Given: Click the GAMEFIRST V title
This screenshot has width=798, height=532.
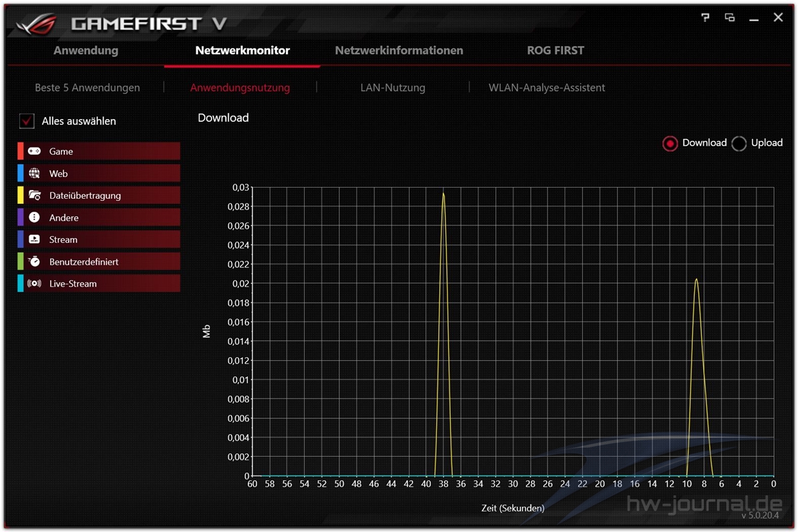Looking at the screenshot, I should coord(149,24).
